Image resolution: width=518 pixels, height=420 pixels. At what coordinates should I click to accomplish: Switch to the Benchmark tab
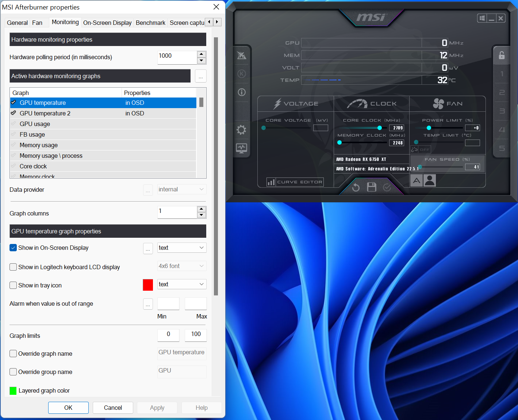[x=150, y=23]
